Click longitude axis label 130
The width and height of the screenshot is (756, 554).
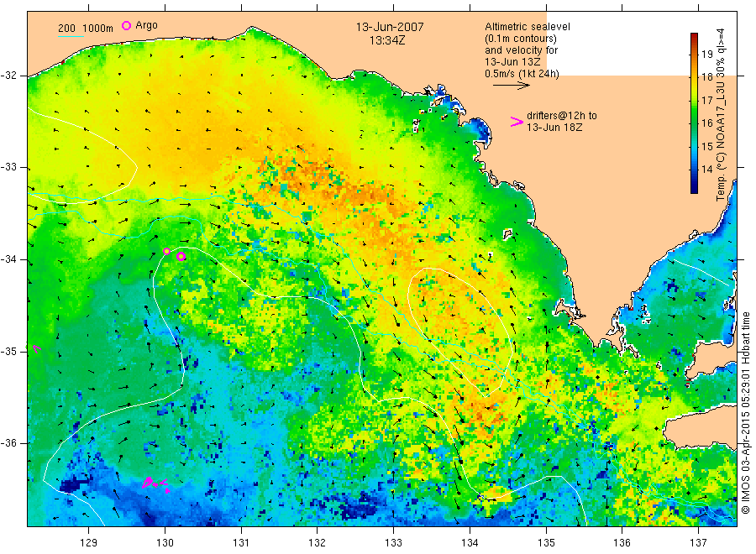coord(165,543)
